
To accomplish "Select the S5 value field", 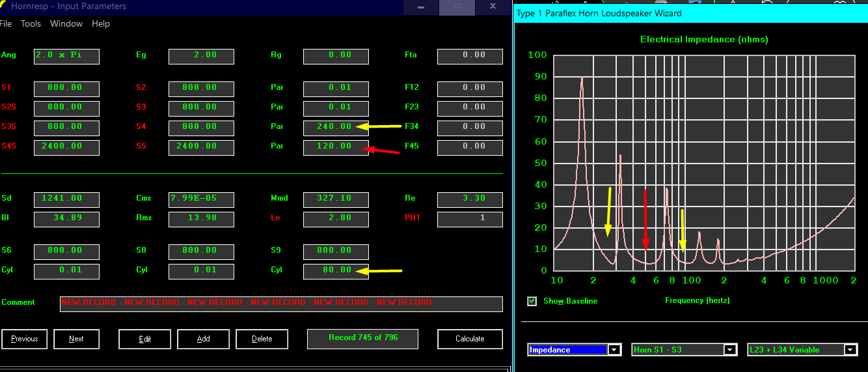I will 200,147.
